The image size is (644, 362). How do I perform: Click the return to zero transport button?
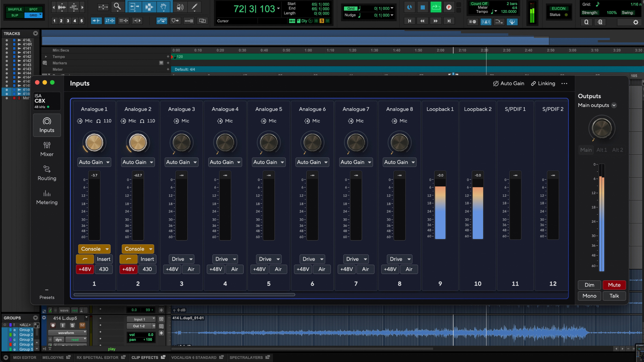(x=410, y=21)
